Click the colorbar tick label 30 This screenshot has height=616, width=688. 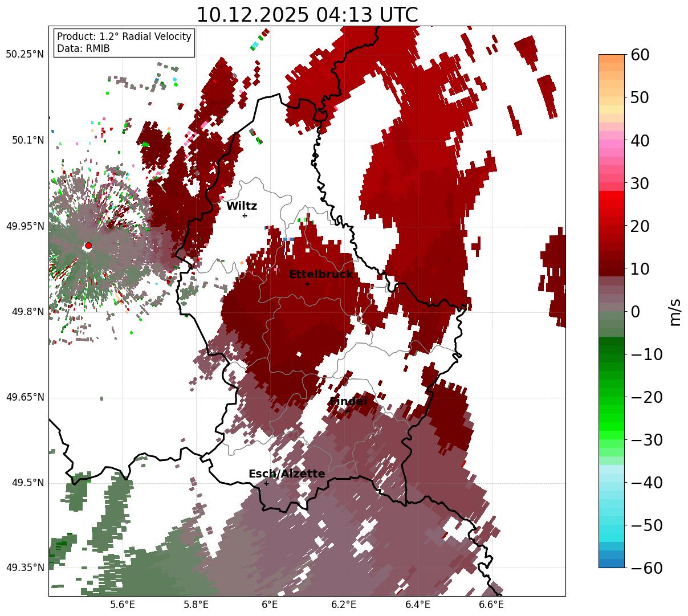639,183
